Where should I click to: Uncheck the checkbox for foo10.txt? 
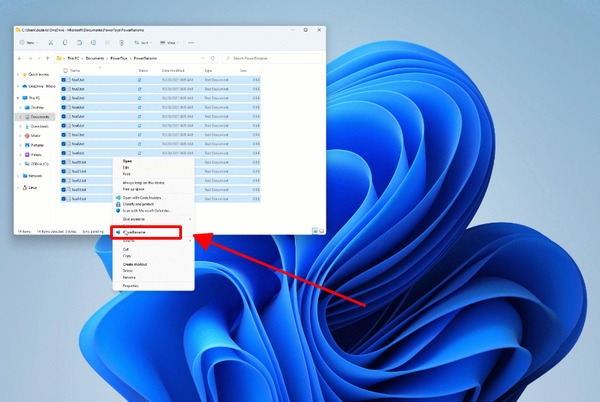[x=64, y=163]
